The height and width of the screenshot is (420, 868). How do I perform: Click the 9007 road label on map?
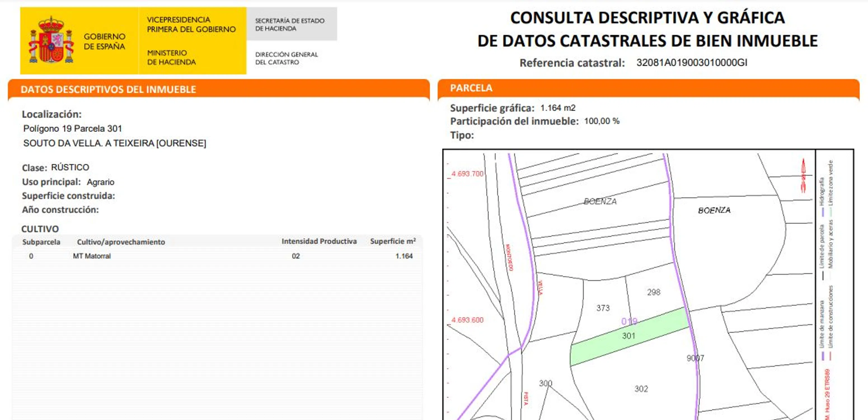[695, 358]
